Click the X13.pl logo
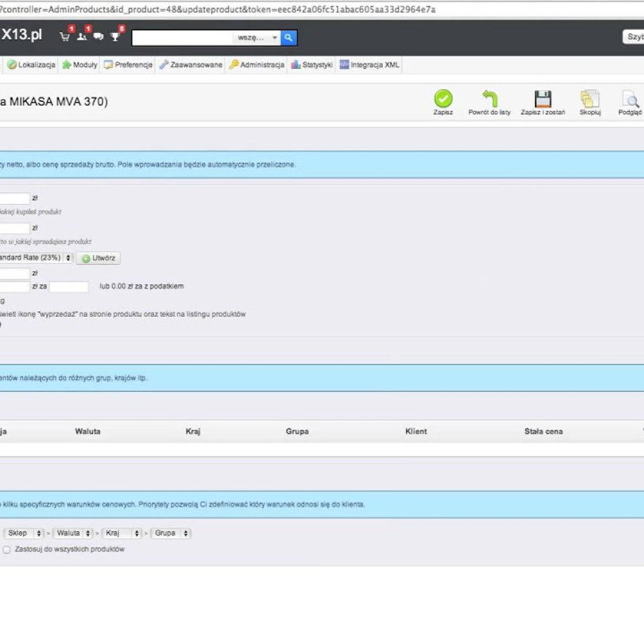This screenshot has height=644, width=644. tap(21, 34)
